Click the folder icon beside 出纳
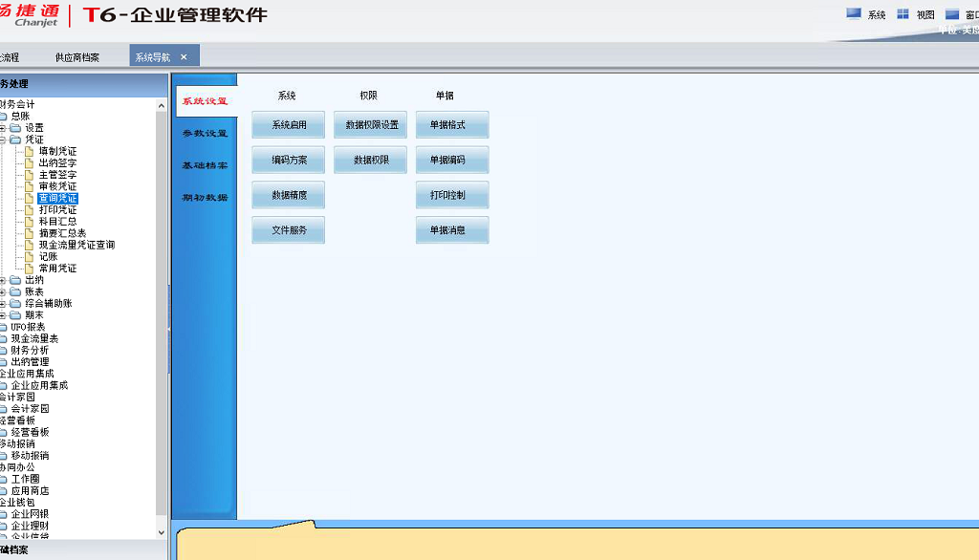Screen dimensions: 979x560 (15, 280)
